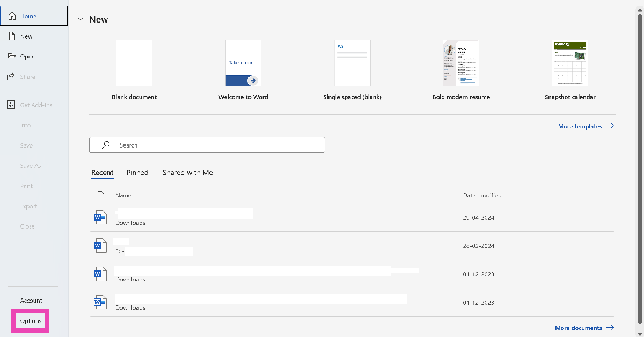Follow the More templates link
Viewport: 644px width, 337px height.
click(x=586, y=126)
